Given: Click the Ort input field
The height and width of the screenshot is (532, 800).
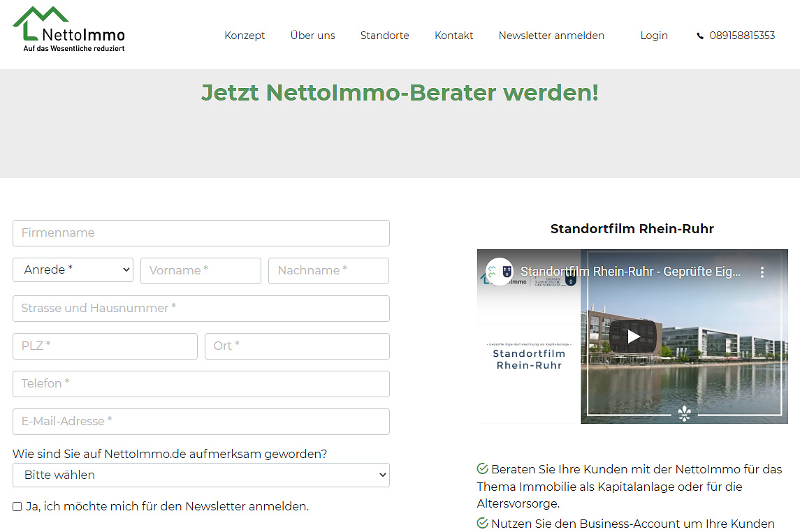Looking at the screenshot, I should tap(298, 346).
